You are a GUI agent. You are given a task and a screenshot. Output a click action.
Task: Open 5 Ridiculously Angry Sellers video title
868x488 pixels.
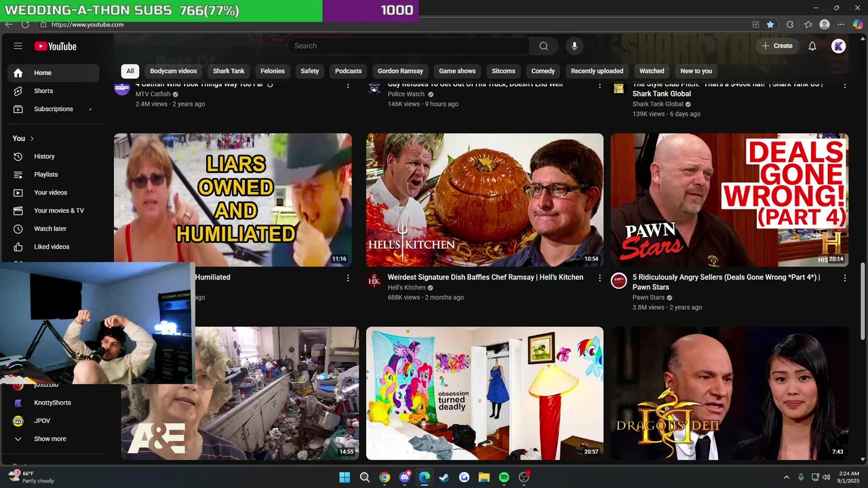tap(726, 282)
